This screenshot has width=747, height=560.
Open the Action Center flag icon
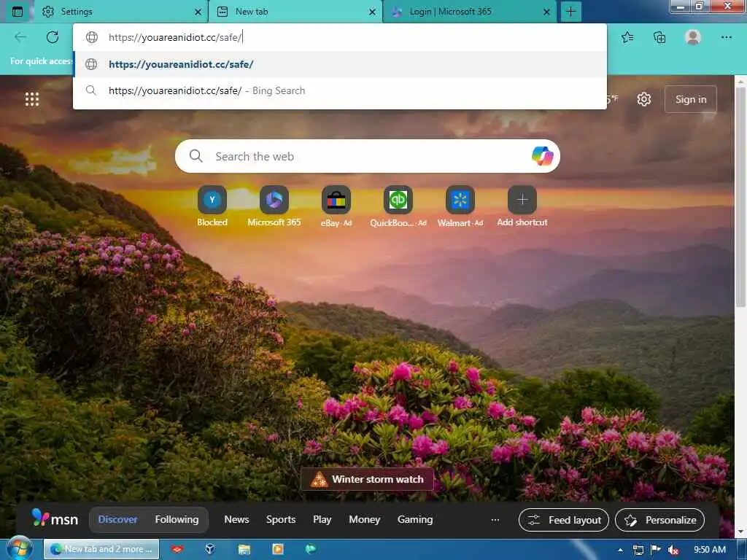coord(656,550)
